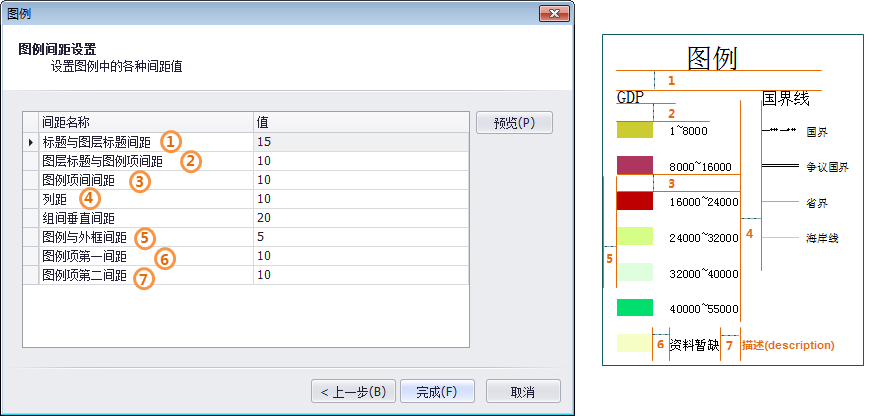The width and height of the screenshot is (870, 416).
Task: Edit the 图例与外框间距 value 5
Action: tap(360, 237)
